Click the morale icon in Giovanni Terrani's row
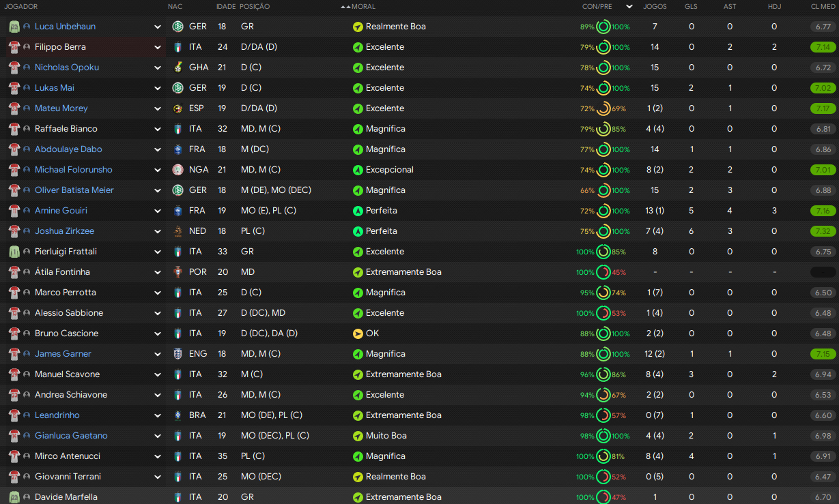This screenshot has height=504, width=839. pos(358,477)
